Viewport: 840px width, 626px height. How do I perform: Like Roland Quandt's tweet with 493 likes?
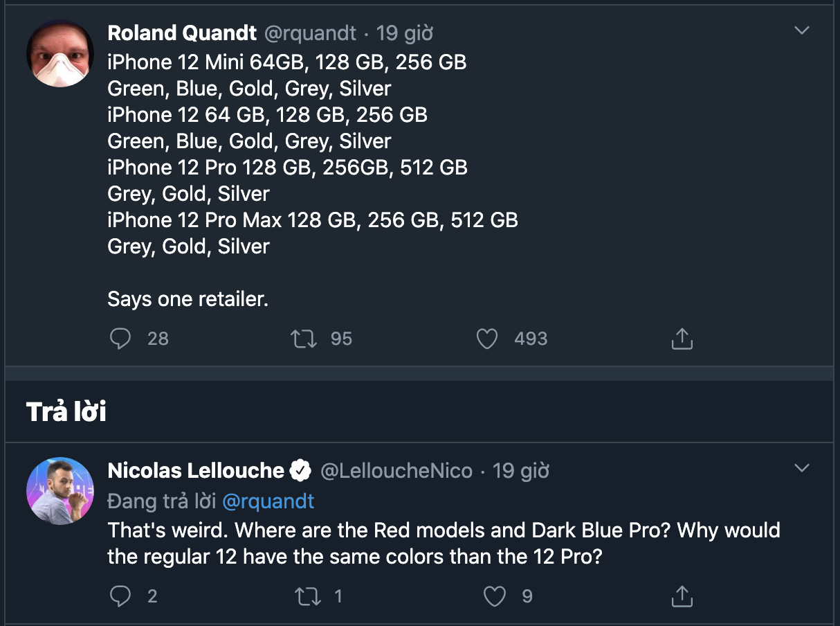click(487, 339)
